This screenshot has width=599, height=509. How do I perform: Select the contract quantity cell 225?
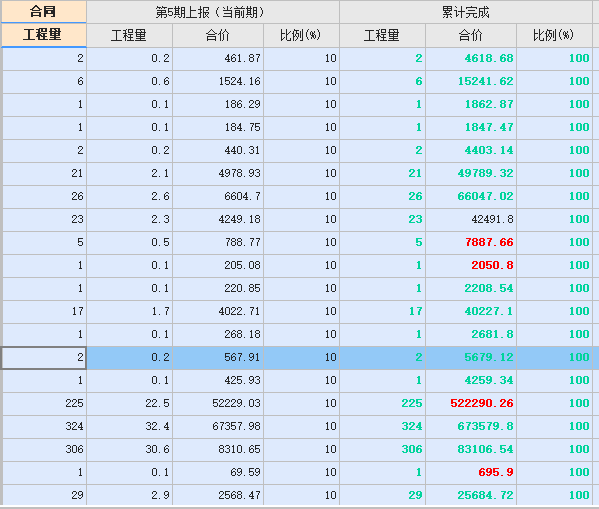tap(44, 403)
